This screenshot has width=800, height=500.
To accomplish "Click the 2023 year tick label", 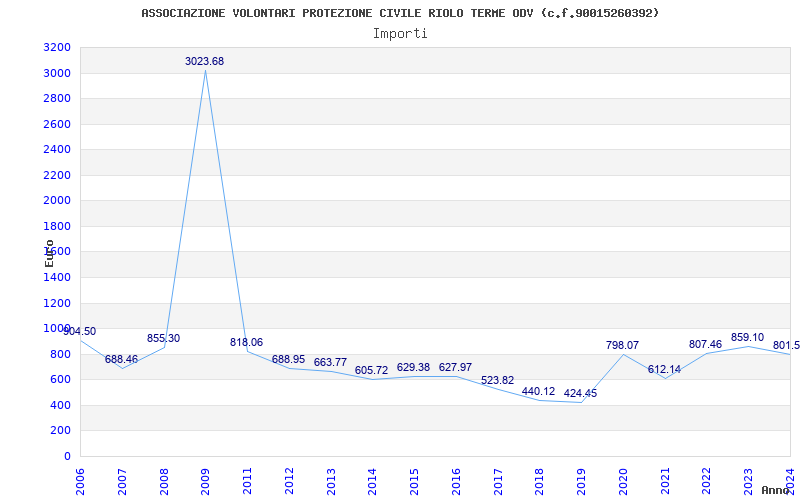I will coord(748,480).
